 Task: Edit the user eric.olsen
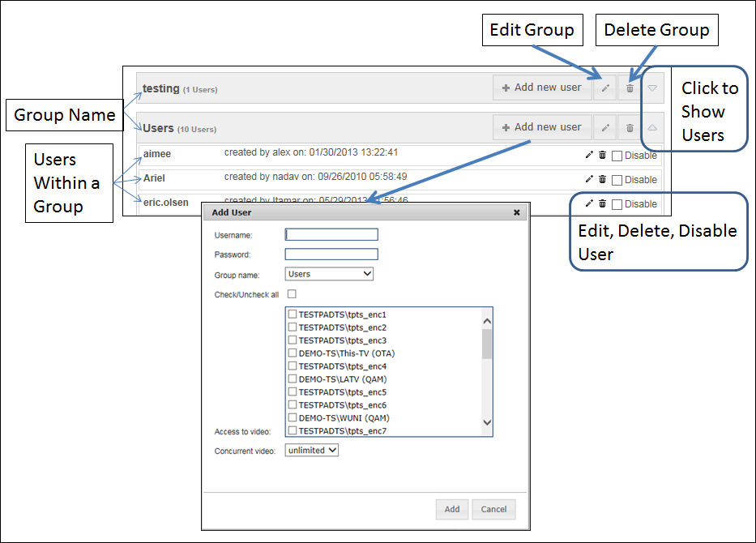pyautogui.click(x=589, y=203)
